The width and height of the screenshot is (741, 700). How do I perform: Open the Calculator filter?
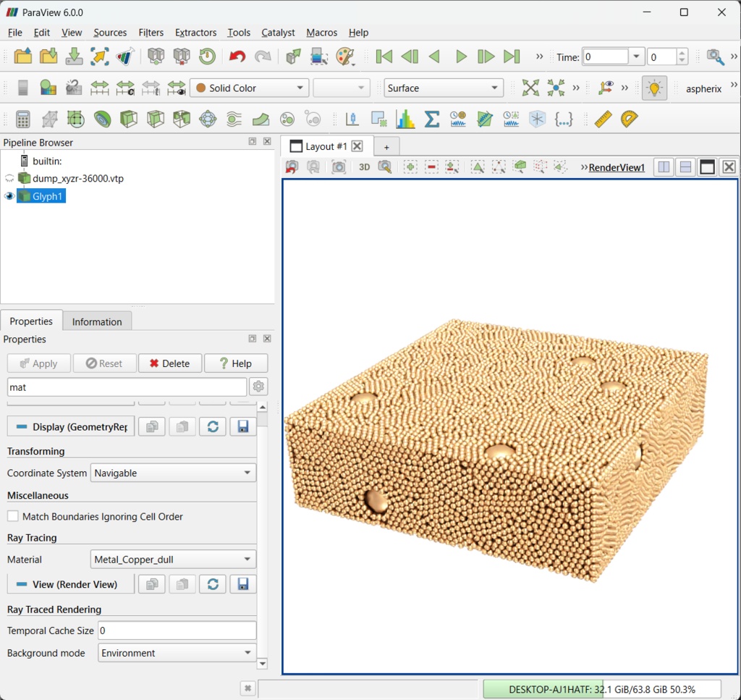point(24,119)
